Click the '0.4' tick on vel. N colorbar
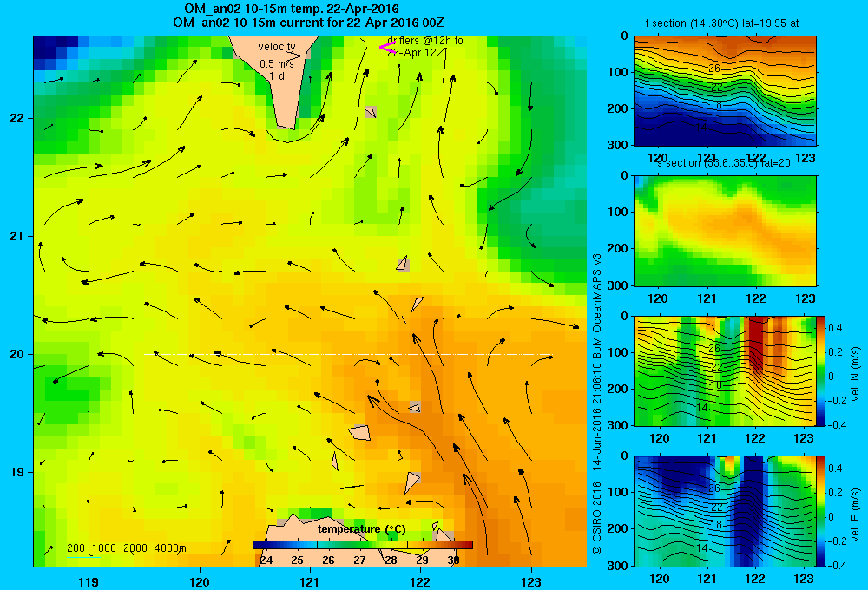Image resolution: width=868 pixels, height=590 pixels. [836, 328]
